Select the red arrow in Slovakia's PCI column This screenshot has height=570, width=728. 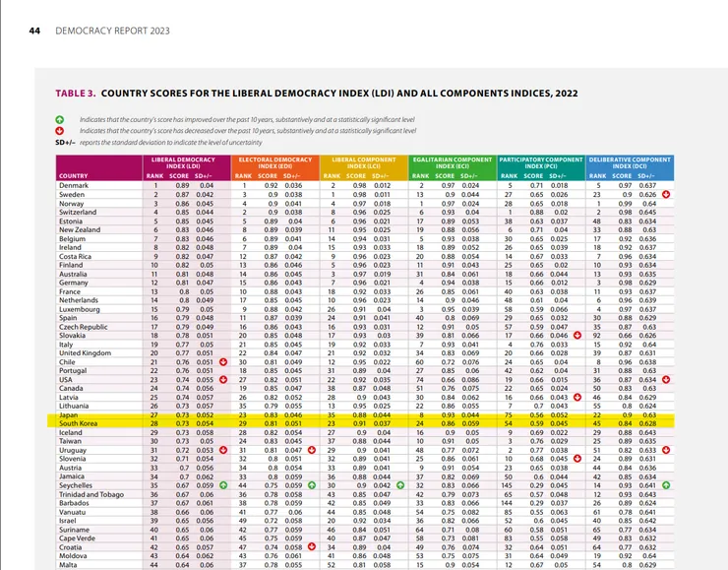[577, 335]
